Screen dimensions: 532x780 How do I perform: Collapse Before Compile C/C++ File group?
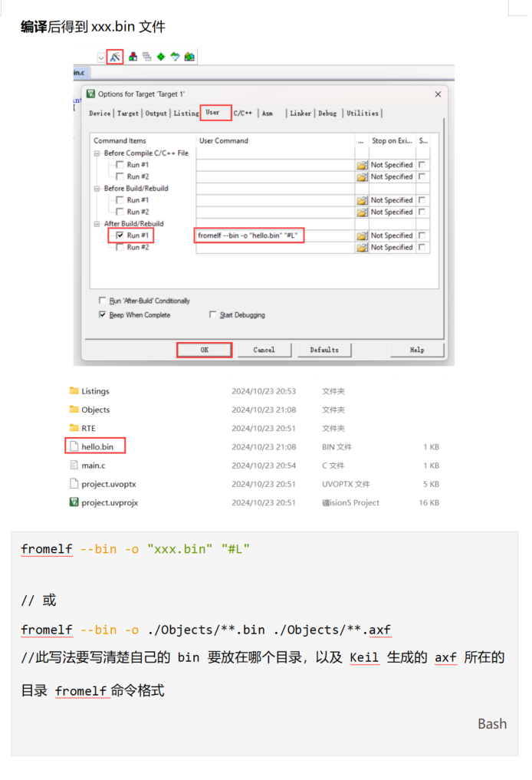click(97, 153)
